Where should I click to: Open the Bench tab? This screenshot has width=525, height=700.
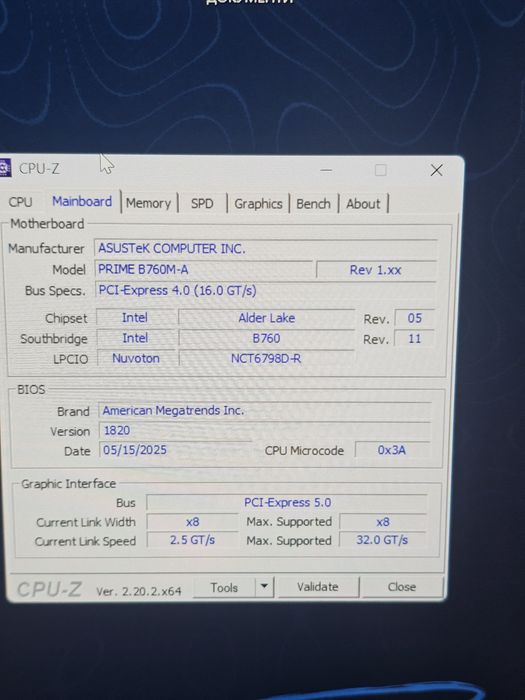click(x=313, y=204)
